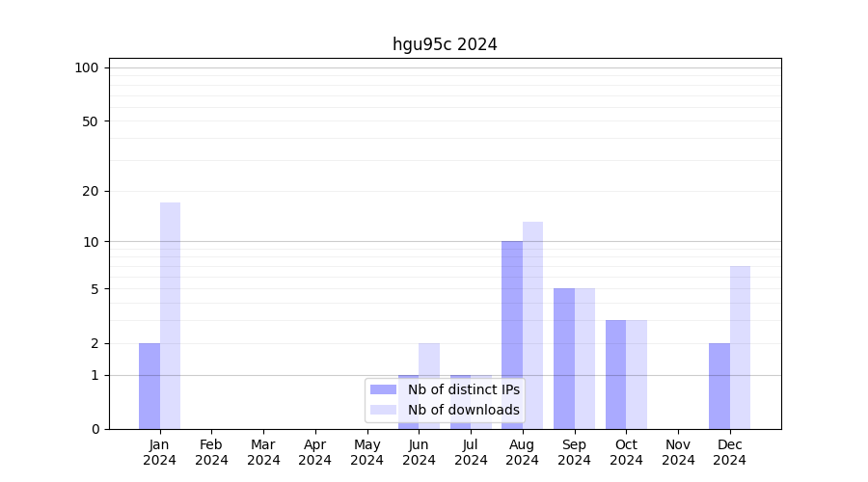Select the 'Nb of distinct IPs' legend label
Viewport: 868px width, 482px height.
[x=463, y=389]
